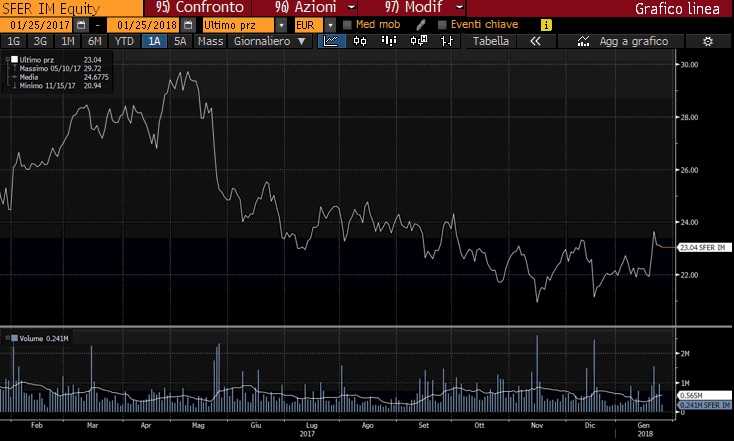Select the 3G time range tab
Image resolution: width=734 pixels, height=441 pixels.
40,41
